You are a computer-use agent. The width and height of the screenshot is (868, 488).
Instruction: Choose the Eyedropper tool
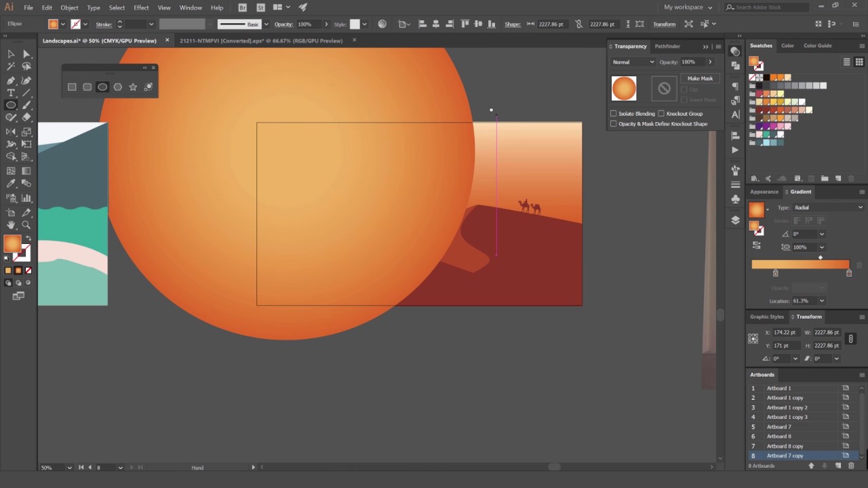pyautogui.click(x=11, y=184)
